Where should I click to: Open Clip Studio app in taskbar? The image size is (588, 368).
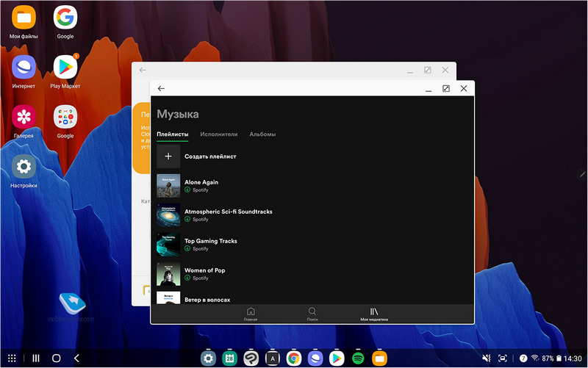coord(251,358)
